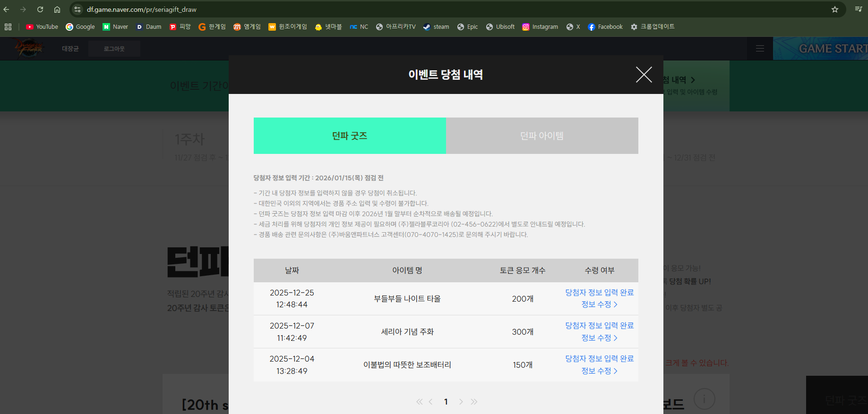Open the YouTube bookmark
This screenshot has width=868, height=414.
[42, 27]
